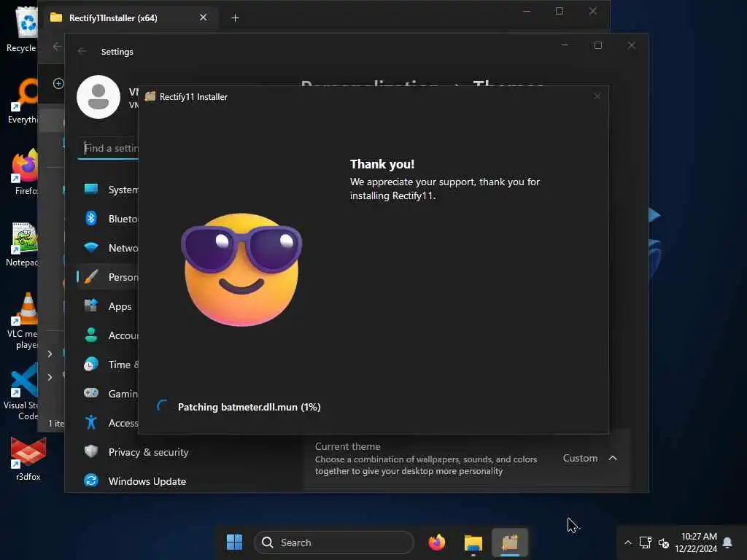Click the taskbar Search box
Image resolution: width=747 pixels, height=560 pixels.
[x=334, y=542]
